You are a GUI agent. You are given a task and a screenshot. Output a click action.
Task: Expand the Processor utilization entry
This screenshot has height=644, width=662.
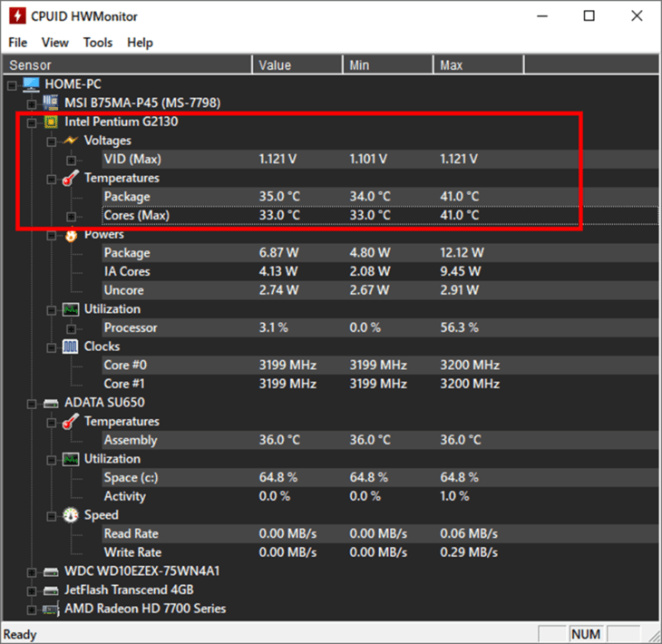coord(72,329)
